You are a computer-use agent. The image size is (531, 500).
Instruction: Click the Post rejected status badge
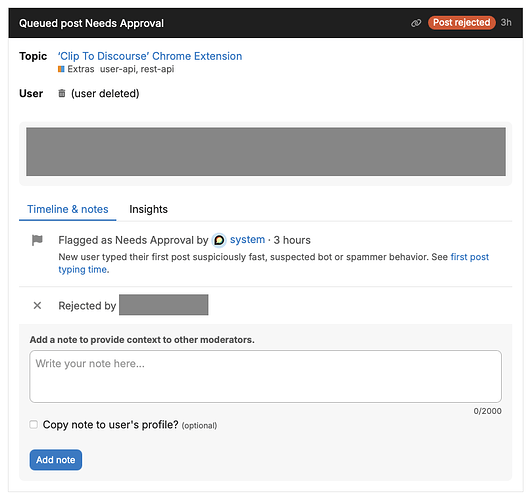462,23
